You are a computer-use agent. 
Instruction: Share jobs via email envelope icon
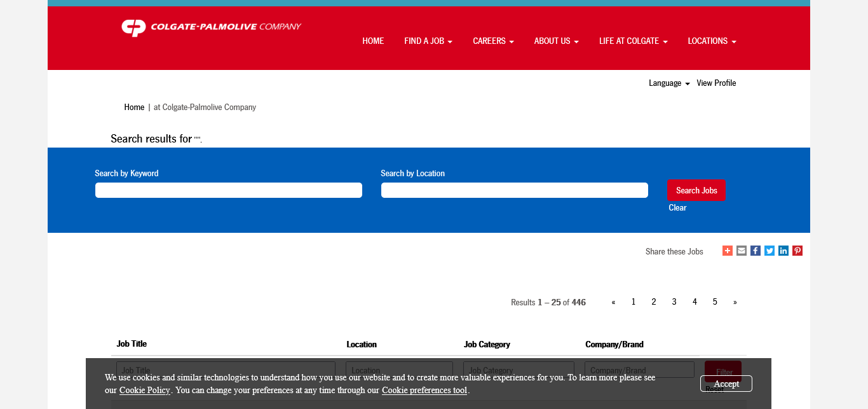click(x=741, y=251)
